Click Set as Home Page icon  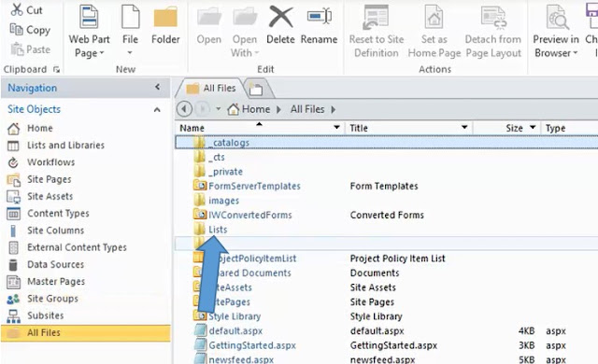[x=434, y=17]
